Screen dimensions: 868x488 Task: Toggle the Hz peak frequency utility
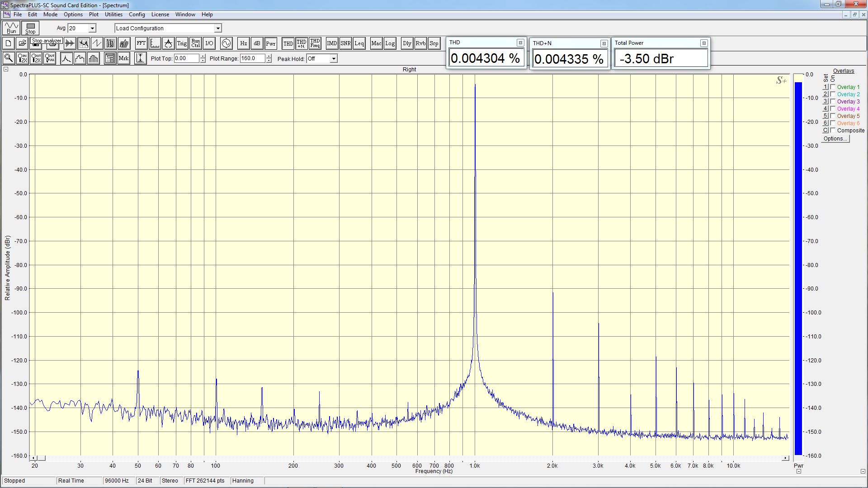point(243,43)
